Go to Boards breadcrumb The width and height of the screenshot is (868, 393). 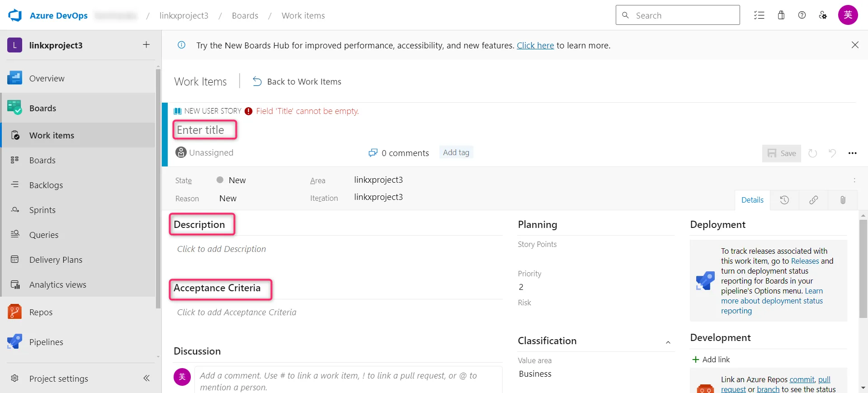pyautogui.click(x=245, y=15)
